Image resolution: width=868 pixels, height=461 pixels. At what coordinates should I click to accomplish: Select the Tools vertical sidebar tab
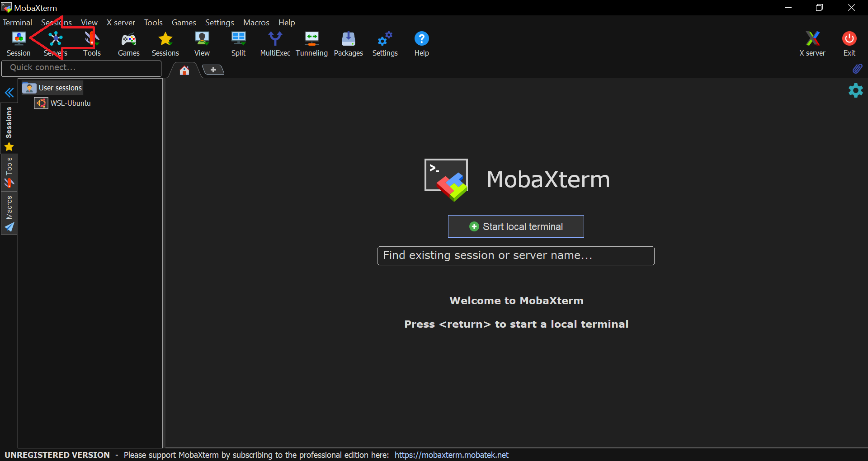[9, 172]
